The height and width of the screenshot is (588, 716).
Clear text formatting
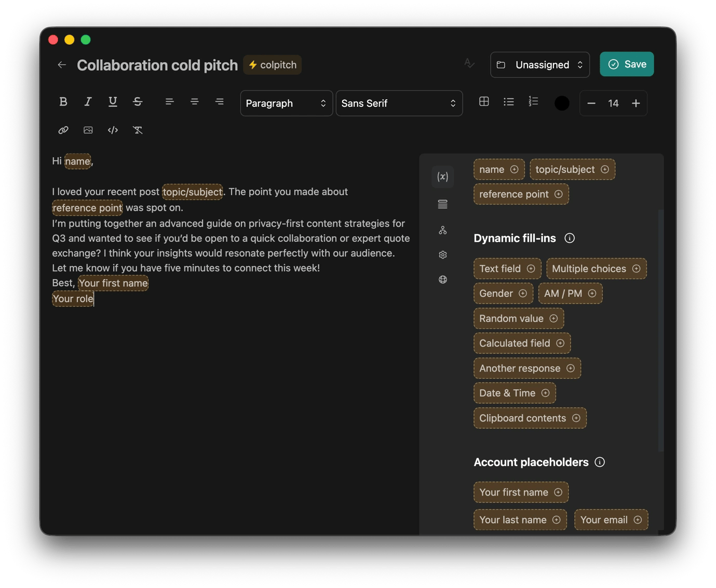(138, 130)
